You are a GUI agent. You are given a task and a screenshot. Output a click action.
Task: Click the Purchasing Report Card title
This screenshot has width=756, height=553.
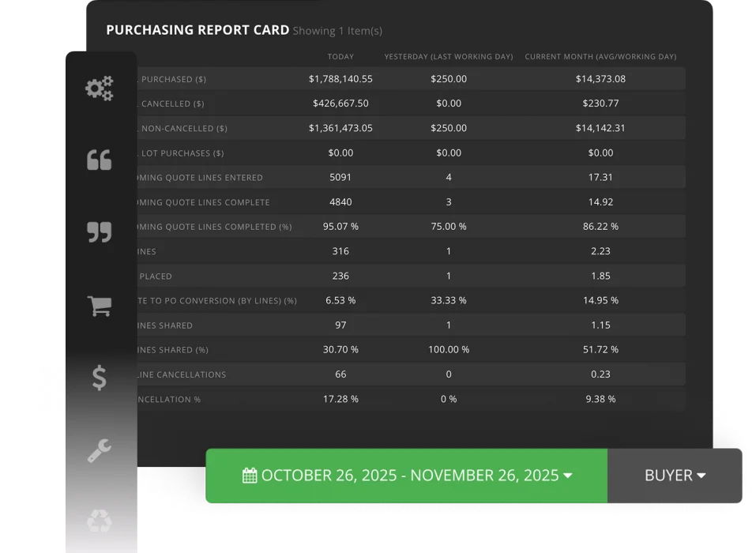197,31
